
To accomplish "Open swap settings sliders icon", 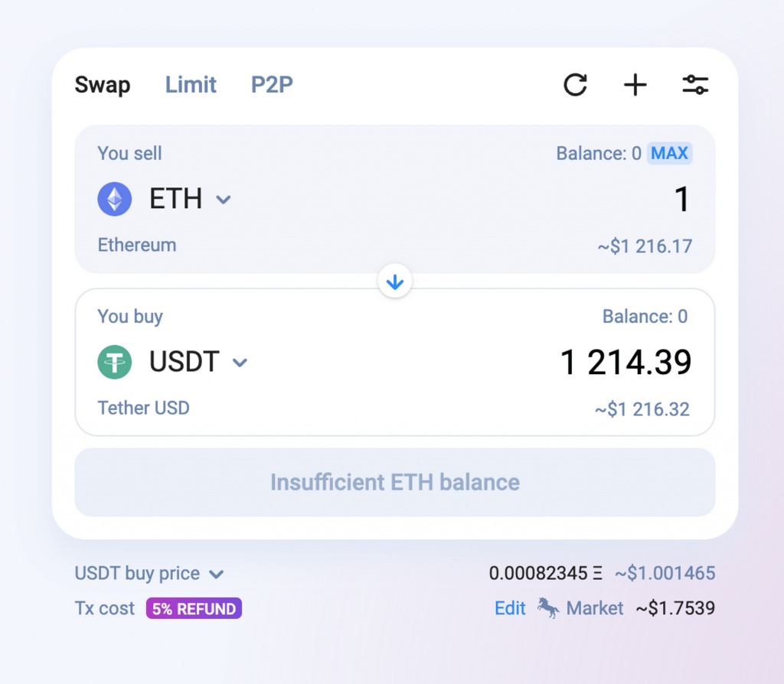I will click(x=695, y=84).
